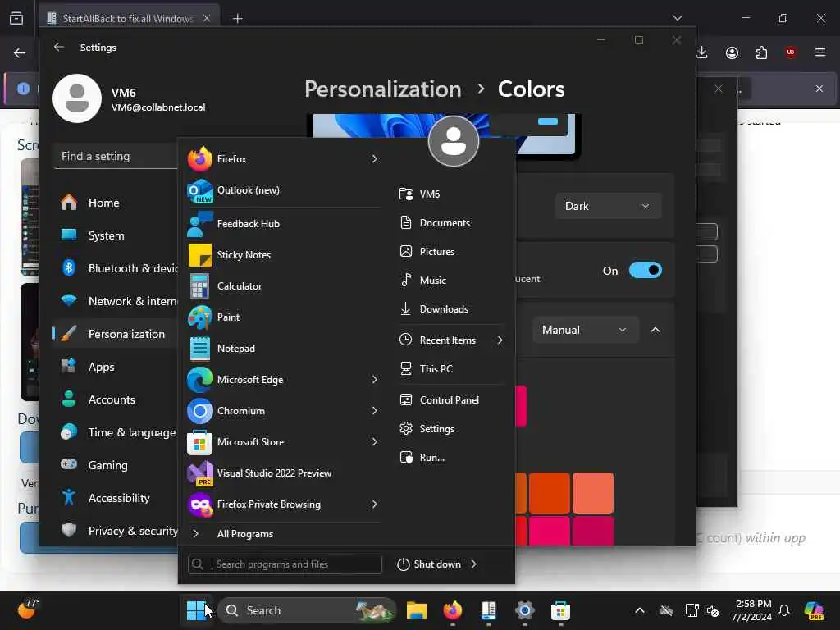
Task: Open the Dark mode dropdown
Action: coord(608,206)
